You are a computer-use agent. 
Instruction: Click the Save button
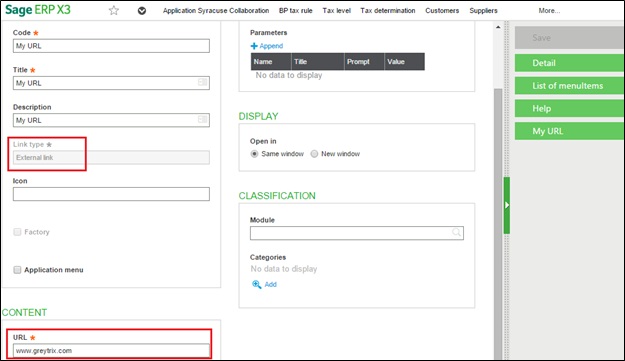(x=569, y=38)
